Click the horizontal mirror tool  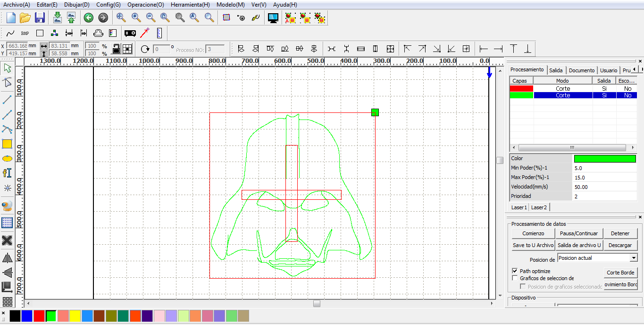click(7, 258)
